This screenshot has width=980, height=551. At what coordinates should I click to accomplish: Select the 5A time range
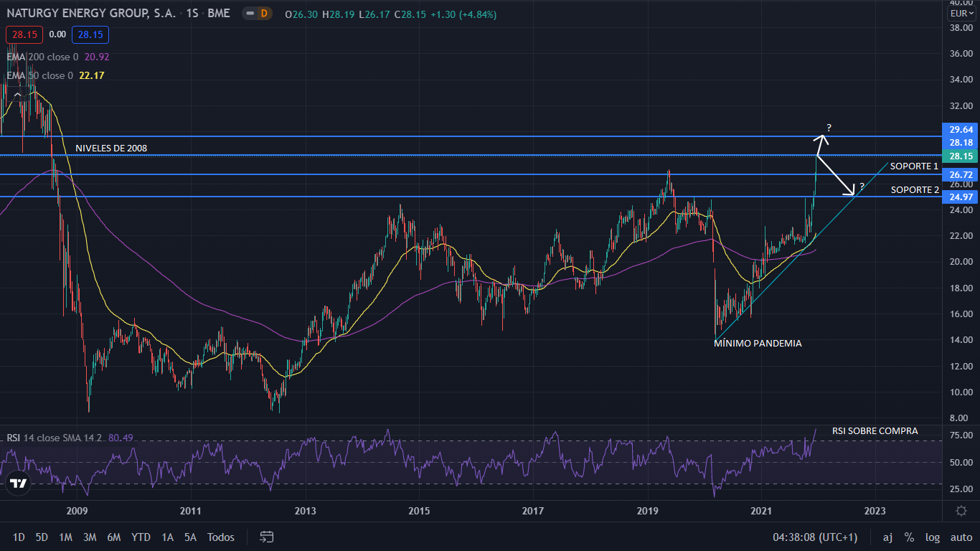[x=190, y=537]
